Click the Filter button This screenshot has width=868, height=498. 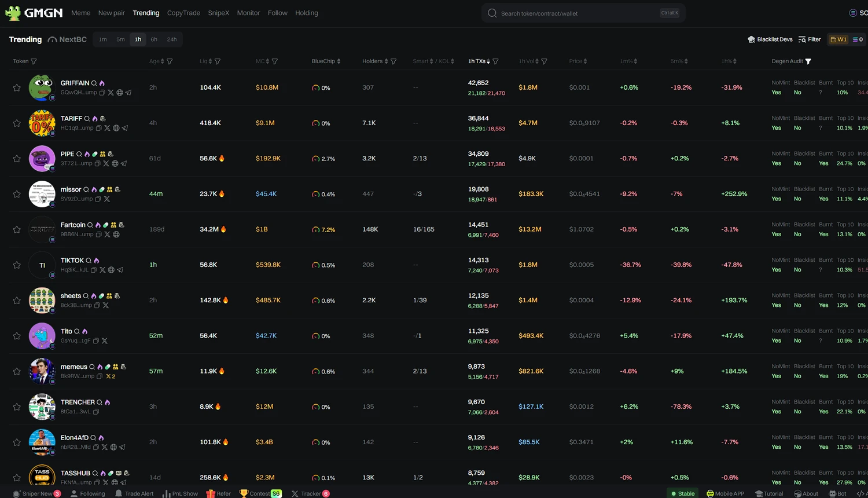point(810,39)
